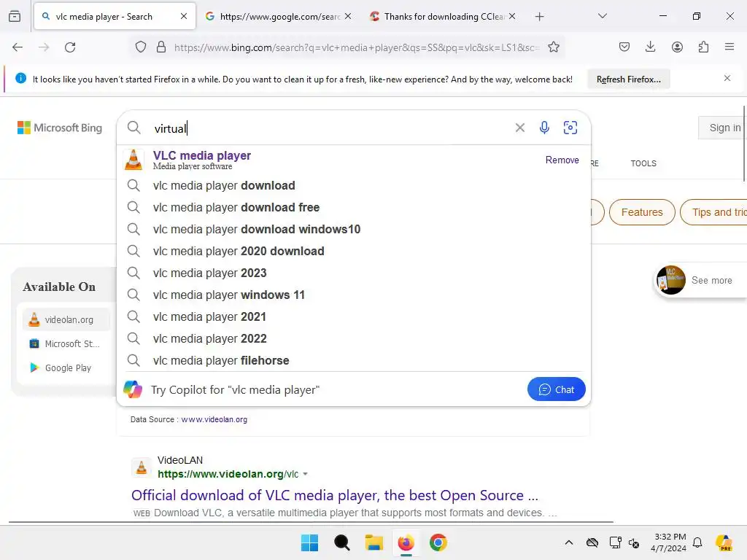The height and width of the screenshot is (560, 747).
Task: Save page to Pocket
Action: click(x=624, y=47)
